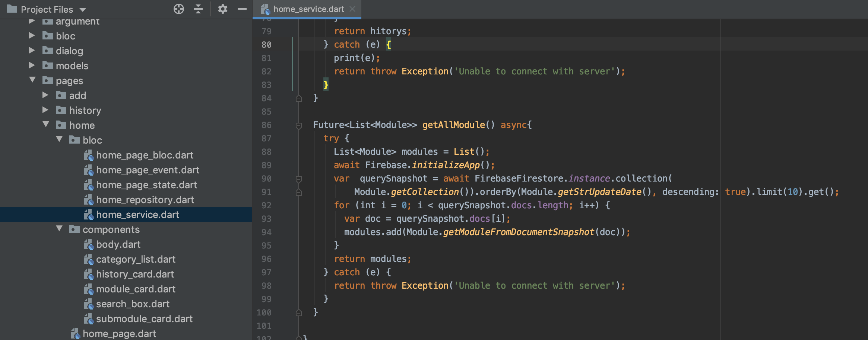Expand the history folder
Screen dimensions: 868x340
tap(45, 110)
